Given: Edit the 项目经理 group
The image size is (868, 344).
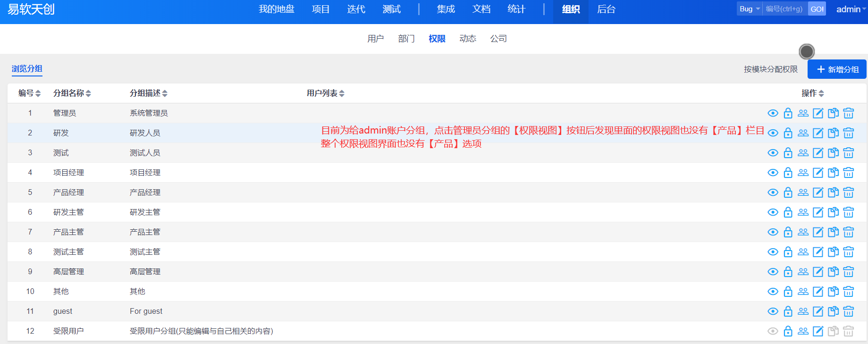Looking at the screenshot, I should click(x=818, y=173).
